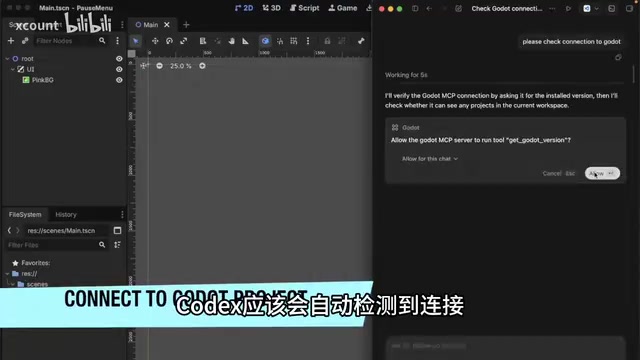The height and width of the screenshot is (360, 640).
Task: Click the list select tool icon
Action: (x=203, y=41)
